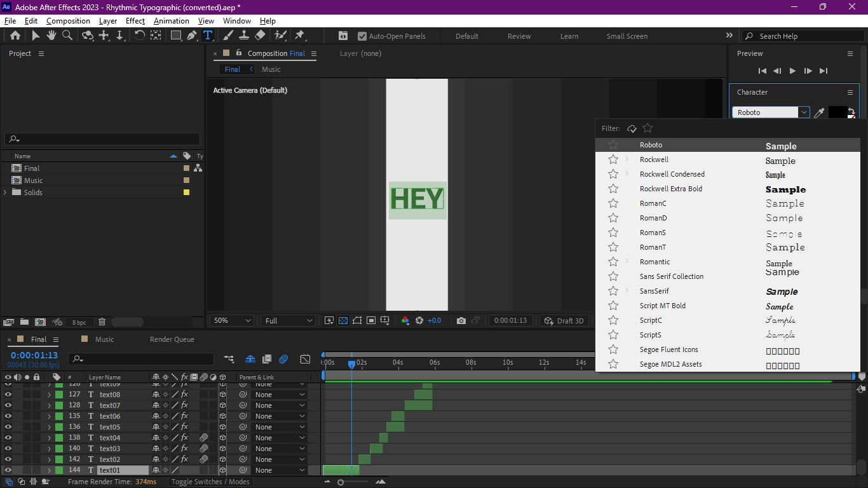The width and height of the screenshot is (868, 488).
Task: Expand the Romantic font family
Action: tap(627, 261)
